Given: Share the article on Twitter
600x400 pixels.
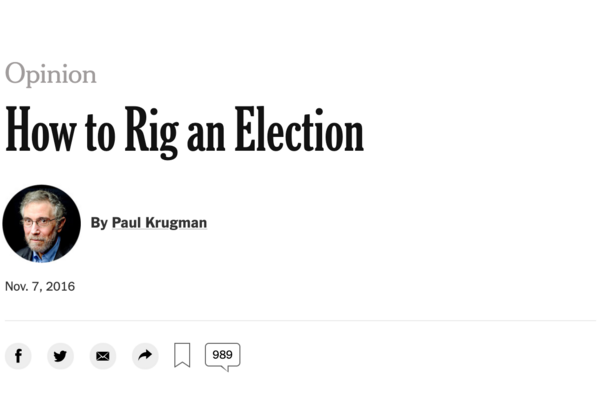Looking at the screenshot, I should (60, 356).
